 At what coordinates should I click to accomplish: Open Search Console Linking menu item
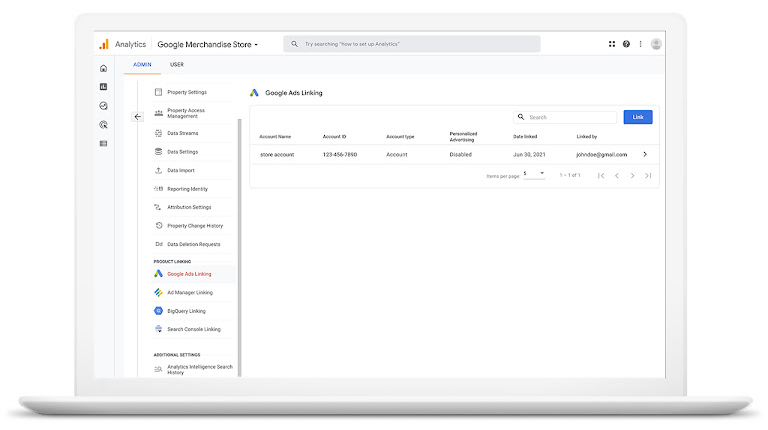(192, 329)
